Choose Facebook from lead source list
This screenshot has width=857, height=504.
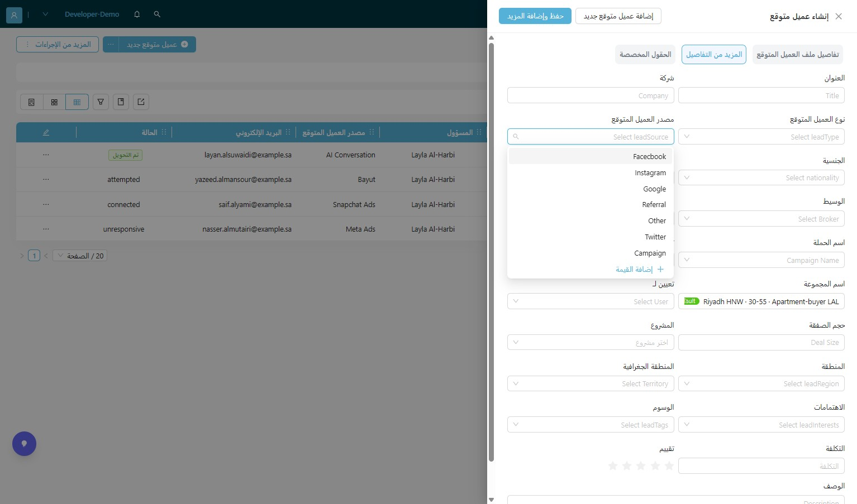coord(591,157)
